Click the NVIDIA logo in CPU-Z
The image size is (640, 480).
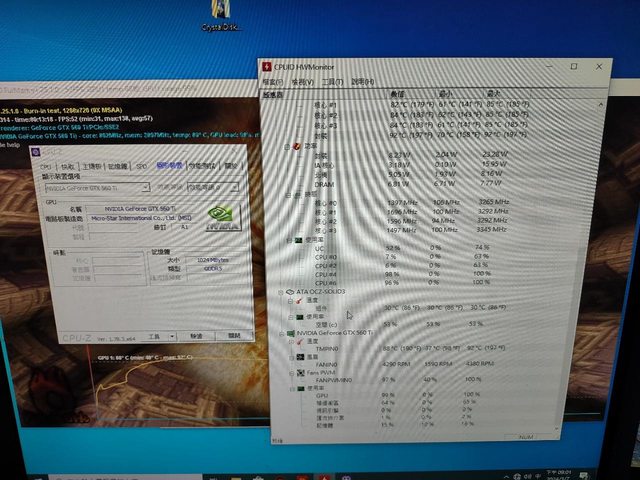coord(222,219)
